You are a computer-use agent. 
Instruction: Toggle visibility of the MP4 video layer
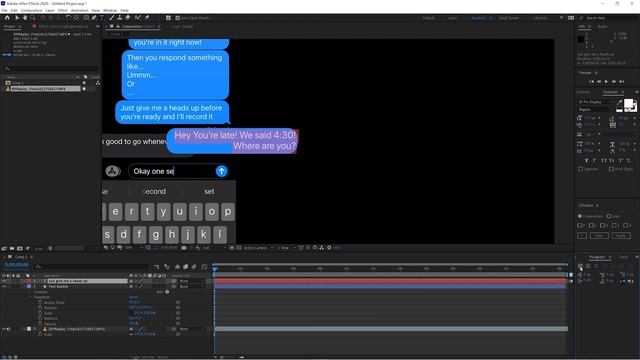[x=4, y=329]
